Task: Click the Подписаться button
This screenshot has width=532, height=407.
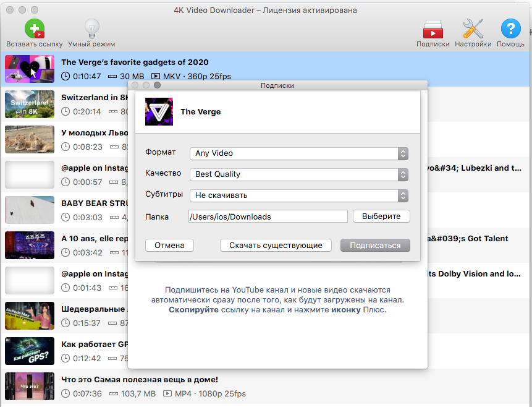Action: coord(375,246)
